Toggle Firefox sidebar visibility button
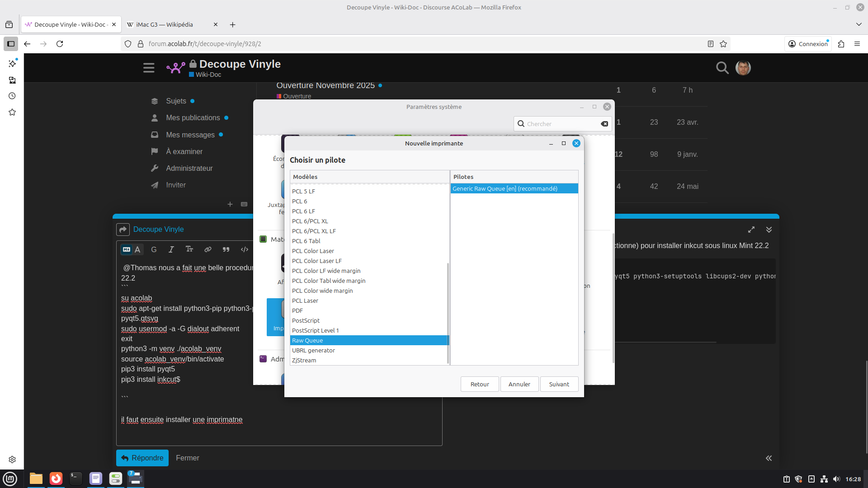Screen dimensions: 868x488 tap(11, 44)
